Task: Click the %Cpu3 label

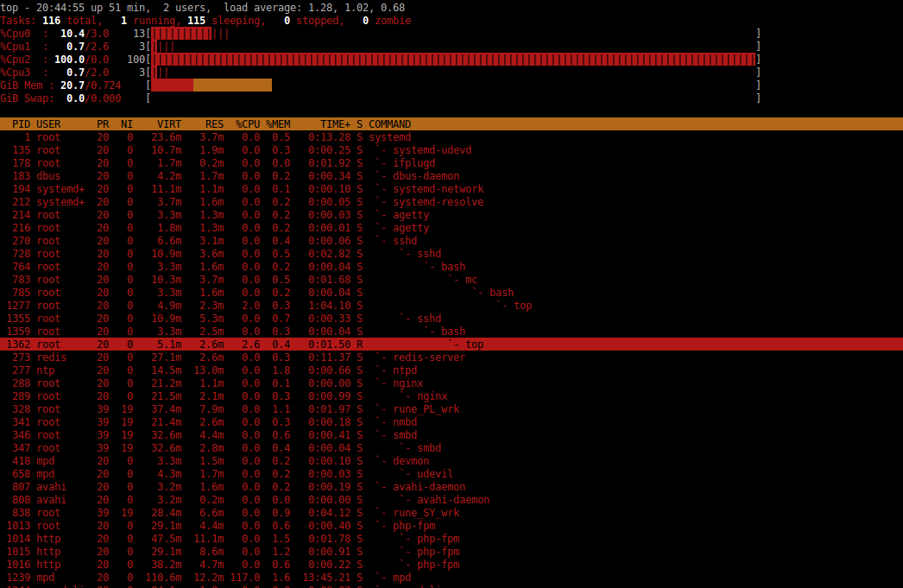Action: [x=16, y=73]
